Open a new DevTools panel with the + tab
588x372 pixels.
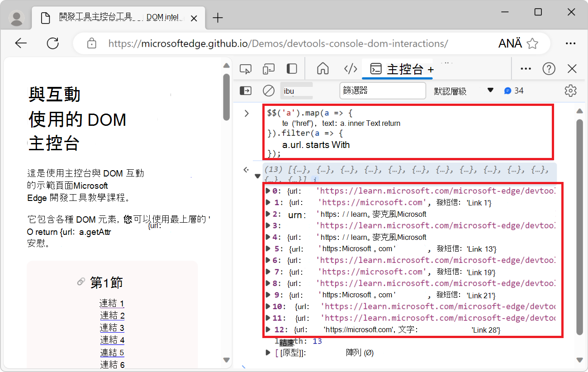pos(430,70)
